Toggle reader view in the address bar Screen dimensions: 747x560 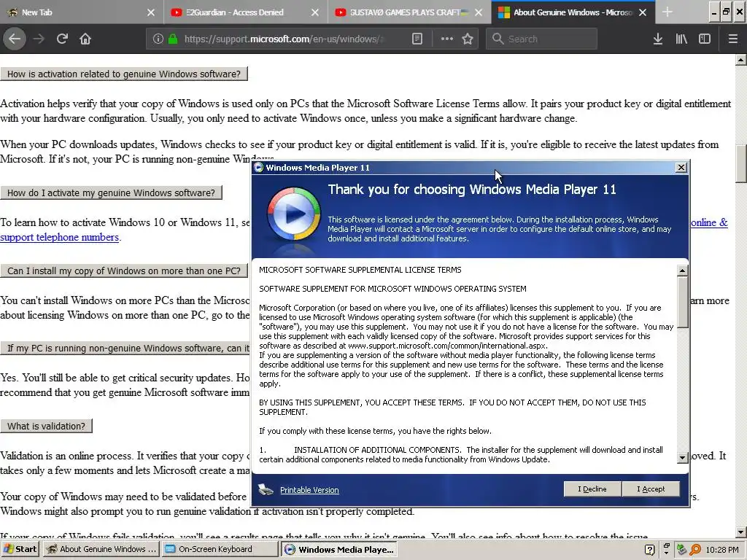click(x=417, y=39)
